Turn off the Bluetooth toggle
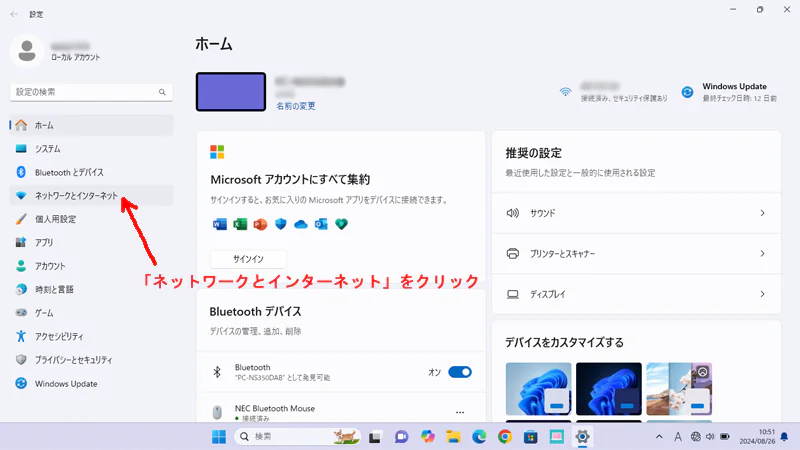This screenshot has width=800, height=450. (460, 372)
